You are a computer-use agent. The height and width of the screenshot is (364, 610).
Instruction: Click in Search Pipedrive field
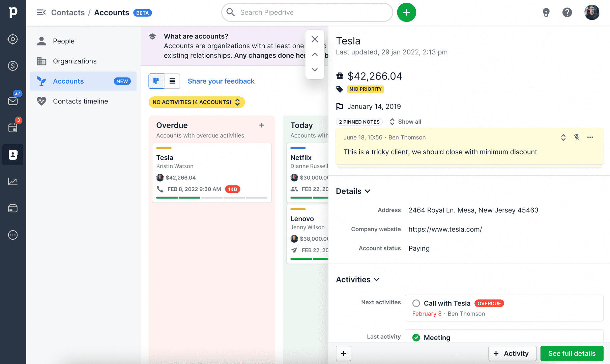pyautogui.click(x=307, y=12)
